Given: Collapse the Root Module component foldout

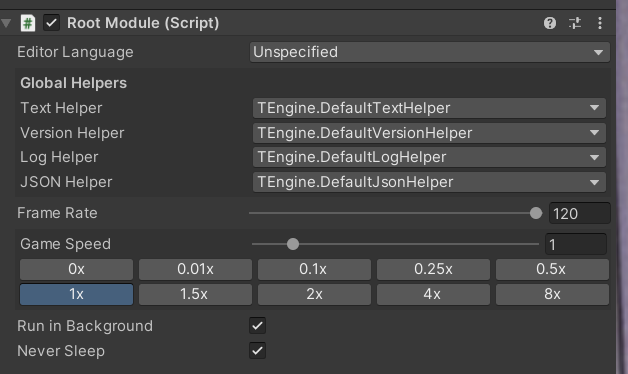Looking at the screenshot, I should point(6,23).
